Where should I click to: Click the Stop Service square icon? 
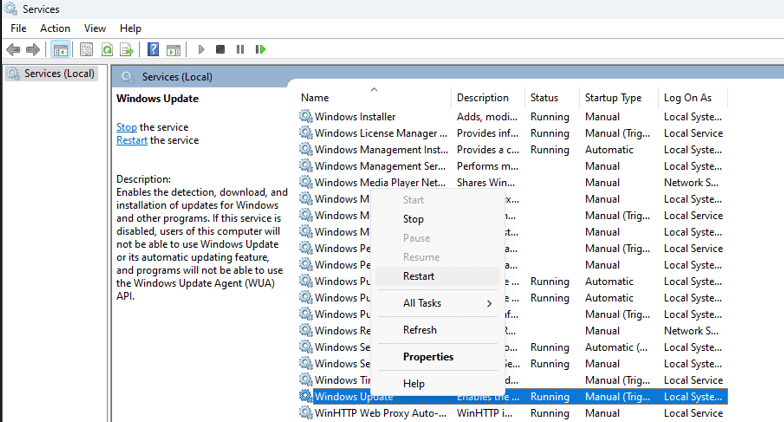220,50
